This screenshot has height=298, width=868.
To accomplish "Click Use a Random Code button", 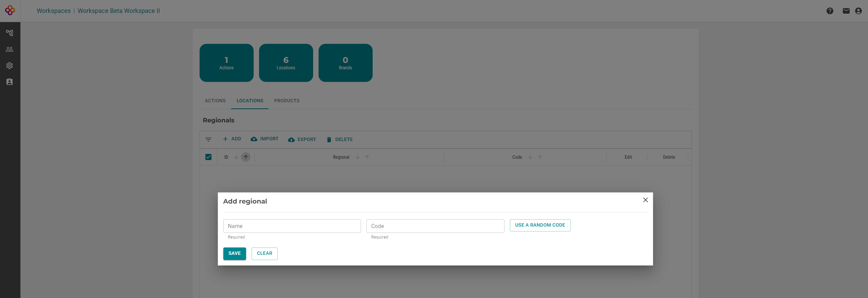I will [x=540, y=225].
